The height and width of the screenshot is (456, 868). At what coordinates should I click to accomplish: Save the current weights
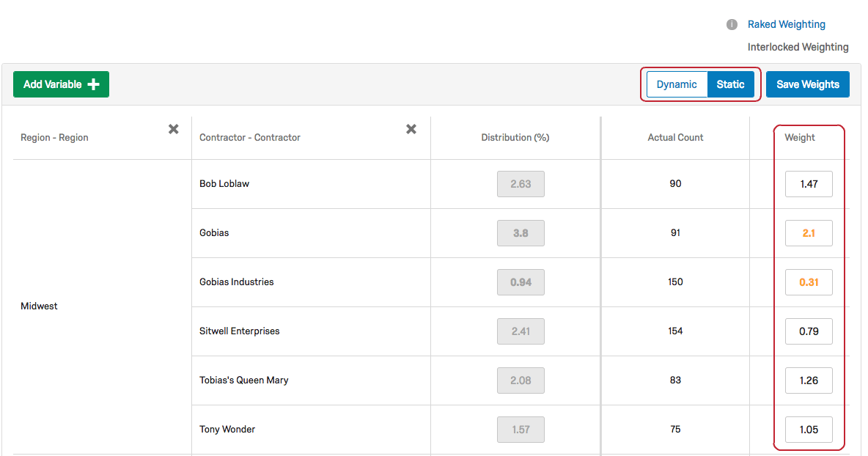(808, 84)
